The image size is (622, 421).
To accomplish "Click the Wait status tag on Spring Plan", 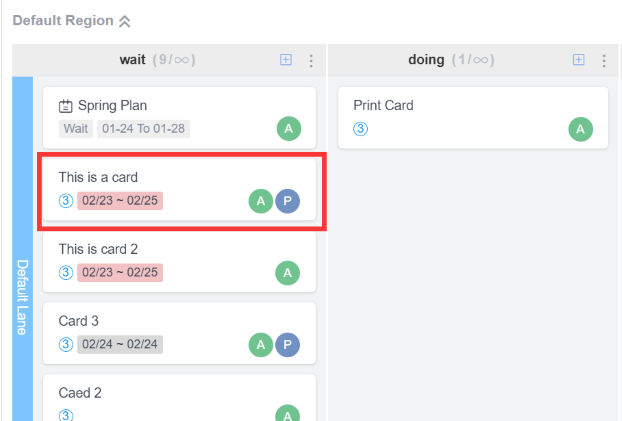I will [76, 128].
